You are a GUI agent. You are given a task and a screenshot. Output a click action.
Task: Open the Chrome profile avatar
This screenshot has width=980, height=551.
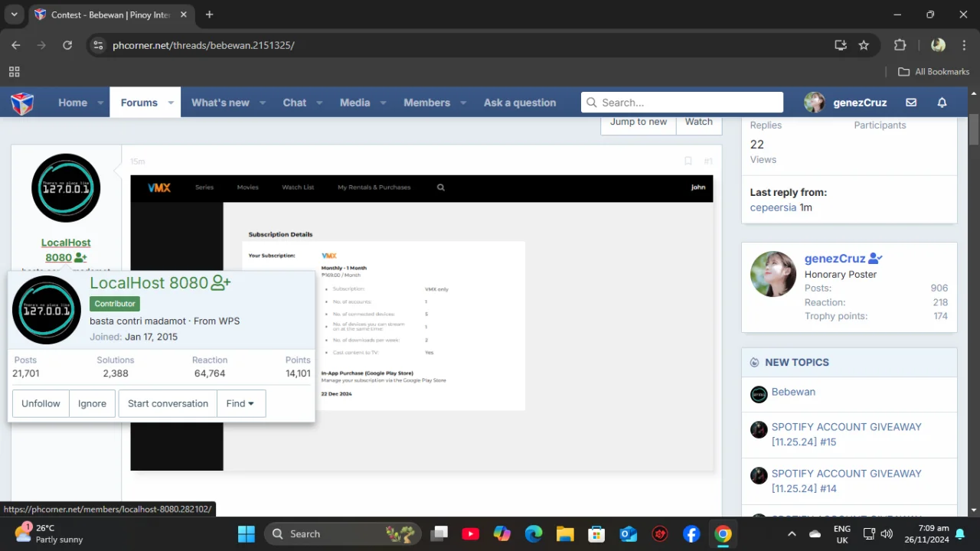(938, 45)
